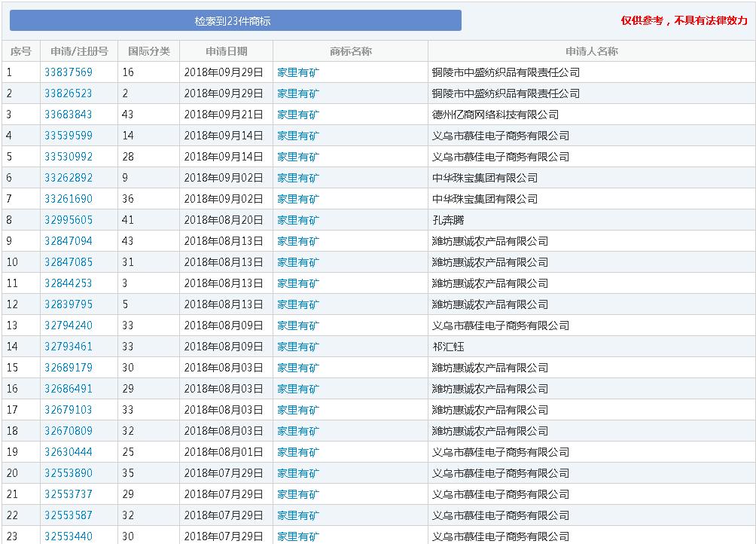Select registration number 33262892 link
This screenshot has width=756, height=544.
(69, 178)
